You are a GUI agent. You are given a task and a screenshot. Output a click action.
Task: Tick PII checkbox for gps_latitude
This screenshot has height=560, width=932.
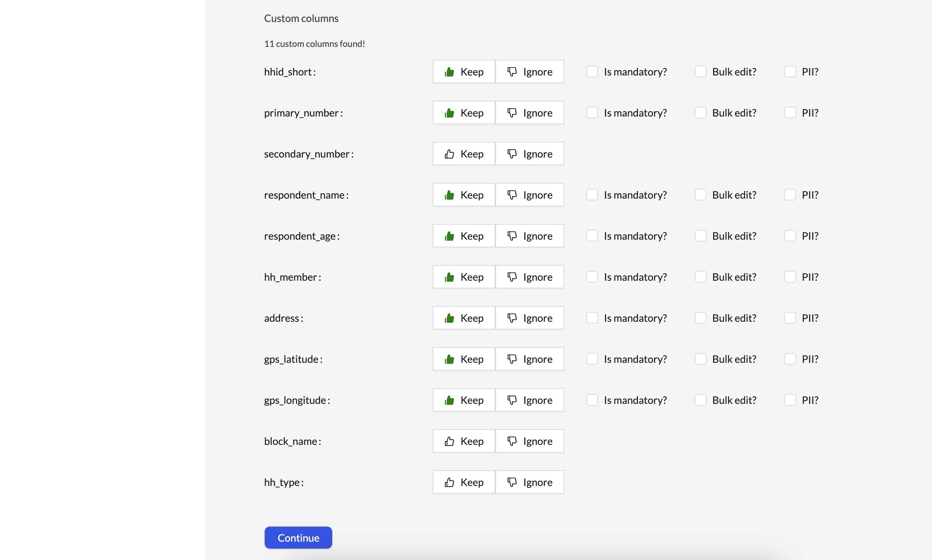click(x=790, y=359)
